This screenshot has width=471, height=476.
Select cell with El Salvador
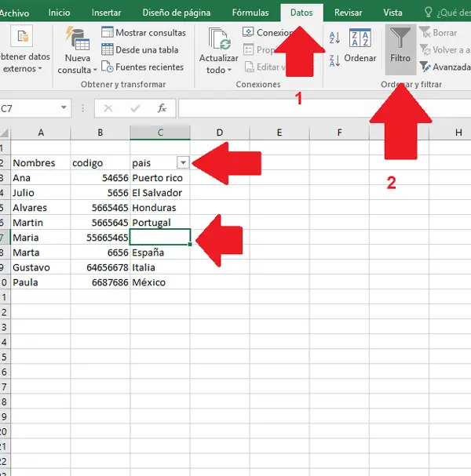coord(160,192)
